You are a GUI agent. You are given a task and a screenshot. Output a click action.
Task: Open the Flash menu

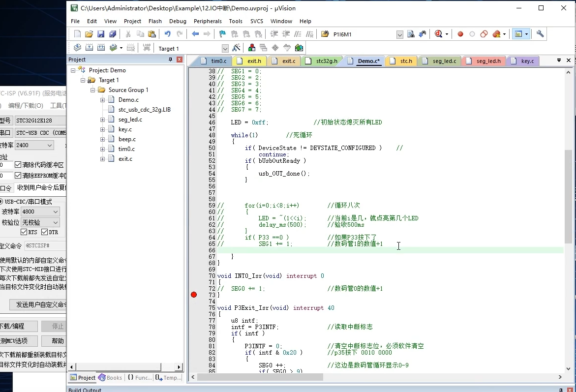[155, 21]
